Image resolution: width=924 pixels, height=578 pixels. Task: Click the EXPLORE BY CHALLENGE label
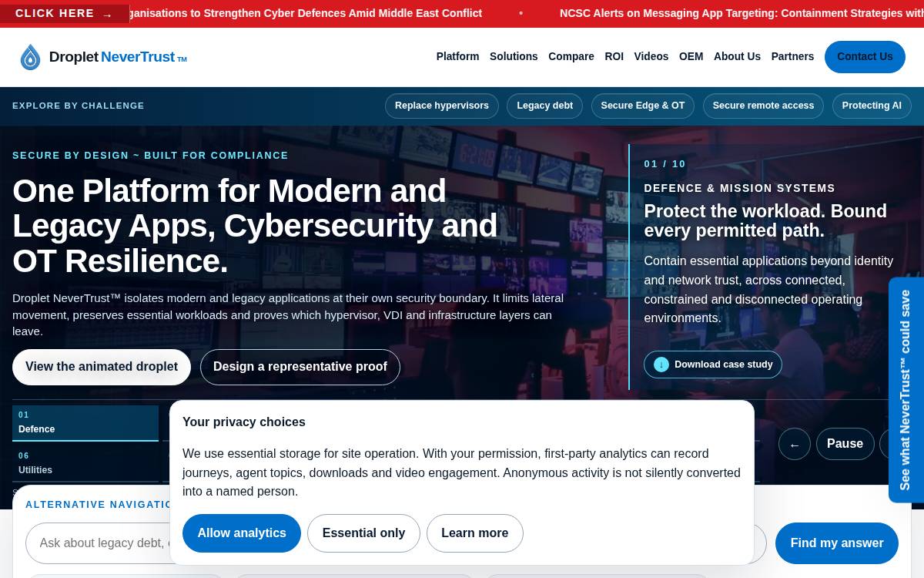(79, 106)
